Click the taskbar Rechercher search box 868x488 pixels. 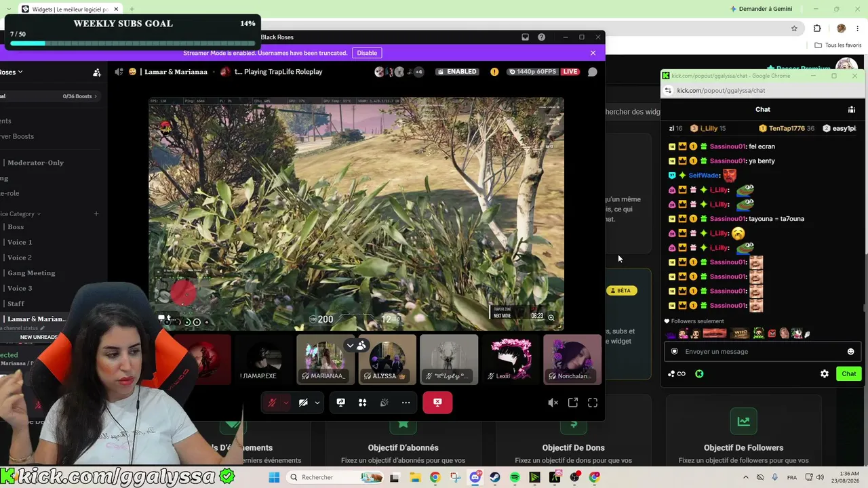(x=336, y=477)
